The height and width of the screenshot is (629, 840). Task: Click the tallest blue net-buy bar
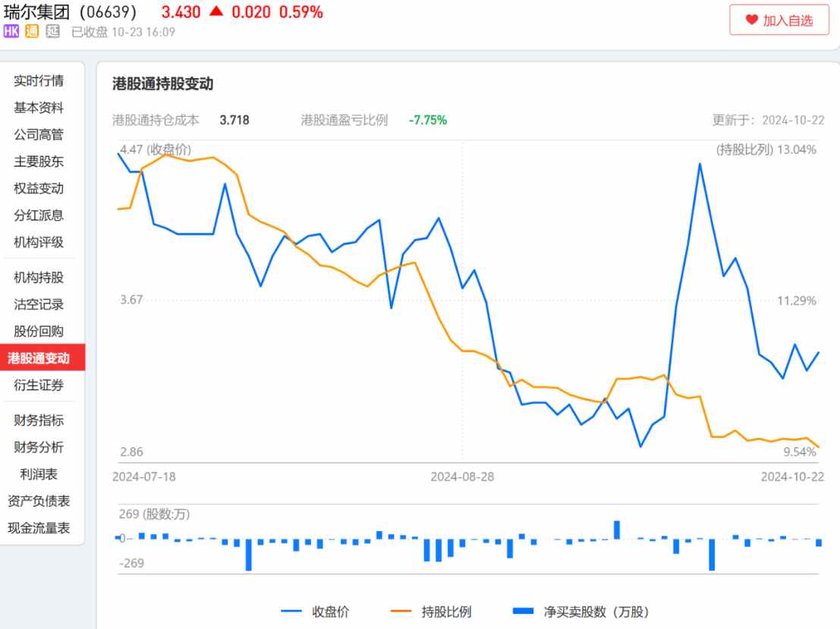pos(617,530)
